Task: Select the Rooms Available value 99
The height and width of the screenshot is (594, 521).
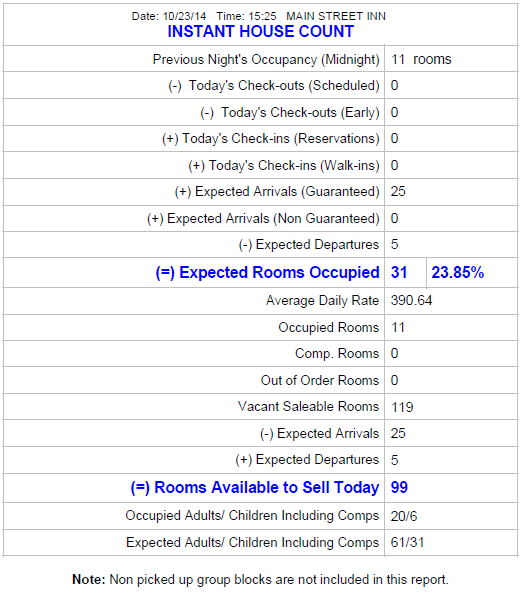Action: tap(399, 488)
